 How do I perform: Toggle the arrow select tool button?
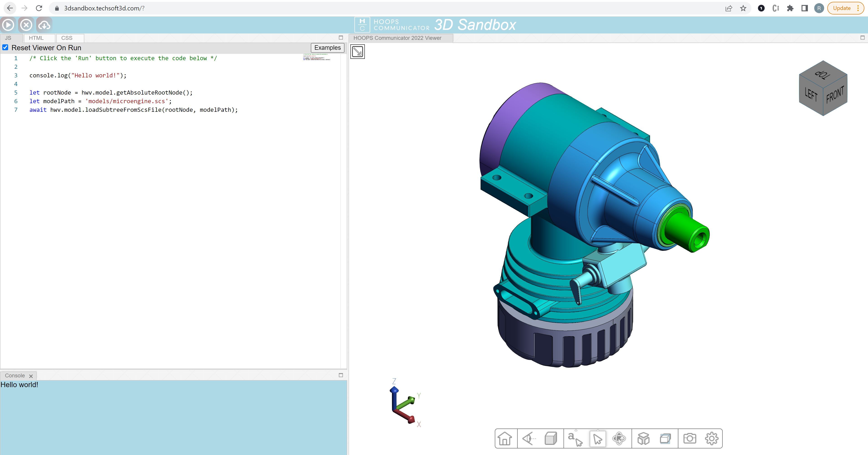(x=597, y=438)
